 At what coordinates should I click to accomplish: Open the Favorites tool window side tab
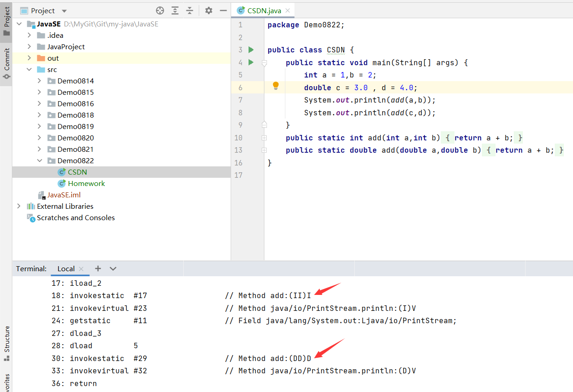tap(6, 382)
